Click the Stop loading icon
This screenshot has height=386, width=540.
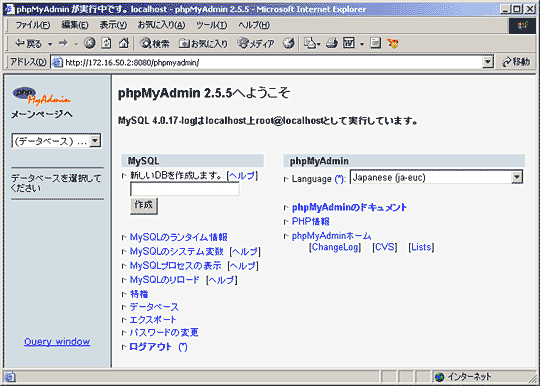[90, 43]
